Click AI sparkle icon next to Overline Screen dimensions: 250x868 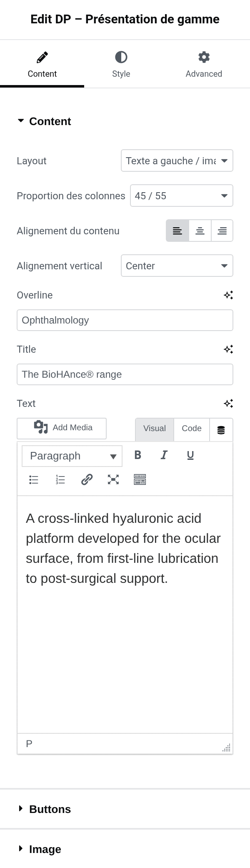click(x=228, y=295)
